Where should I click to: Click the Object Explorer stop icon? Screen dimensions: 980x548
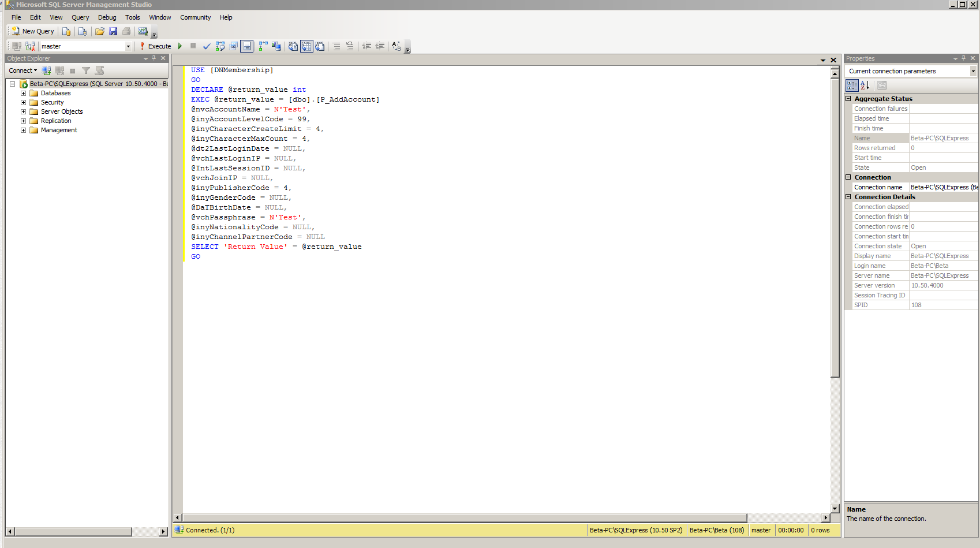tap(73, 70)
